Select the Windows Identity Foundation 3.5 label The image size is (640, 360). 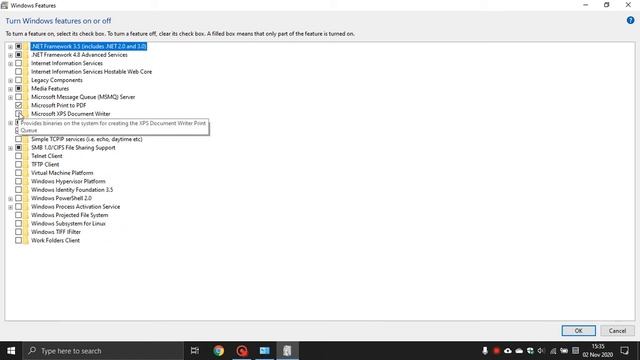pyautogui.click(x=72, y=190)
